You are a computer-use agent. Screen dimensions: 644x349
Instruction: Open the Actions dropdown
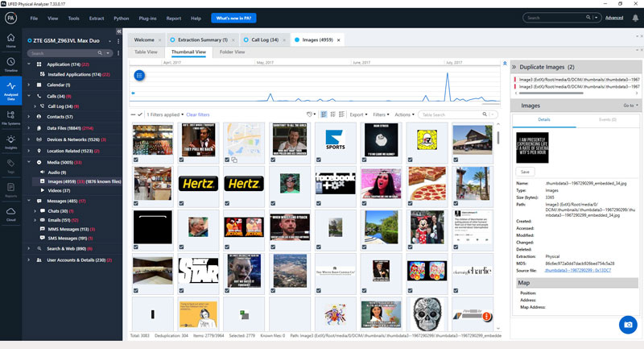click(x=404, y=114)
